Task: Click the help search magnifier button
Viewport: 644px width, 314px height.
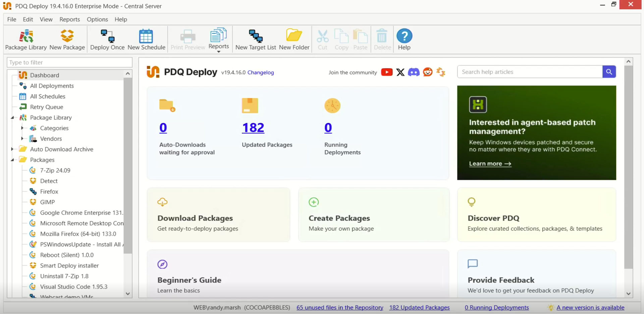Action: pyautogui.click(x=609, y=72)
